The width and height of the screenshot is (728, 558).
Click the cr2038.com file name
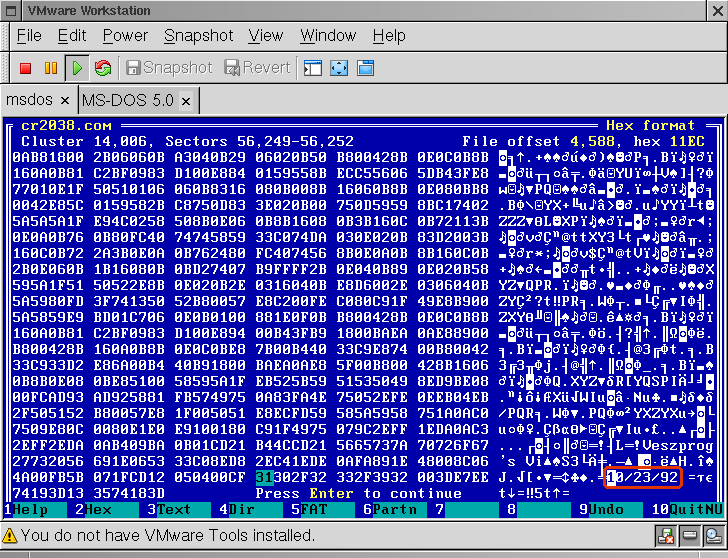coord(66,126)
